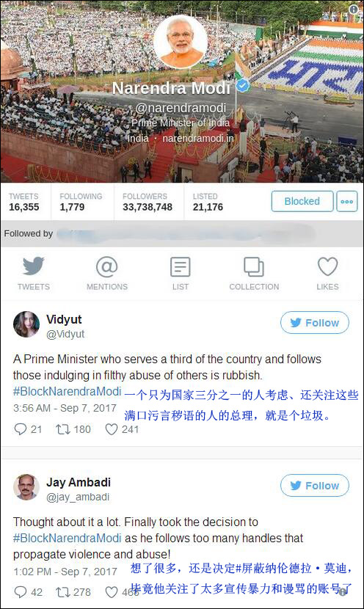Image resolution: width=364 pixels, height=609 pixels.
Task: Click the reply icon on Vidyut's tweet
Action: 21,429
